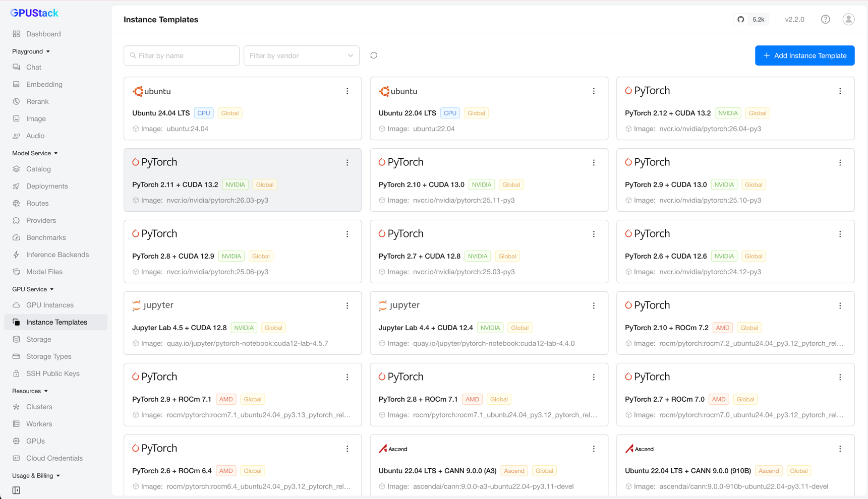Collapse the GPU Service section
The width and height of the screenshot is (868, 499).
tap(33, 289)
